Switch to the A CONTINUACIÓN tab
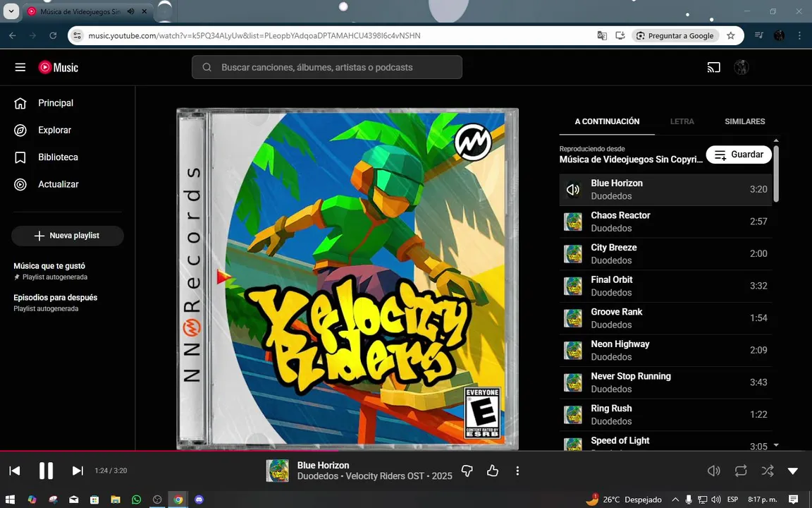This screenshot has height=508, width=812. 607,121
